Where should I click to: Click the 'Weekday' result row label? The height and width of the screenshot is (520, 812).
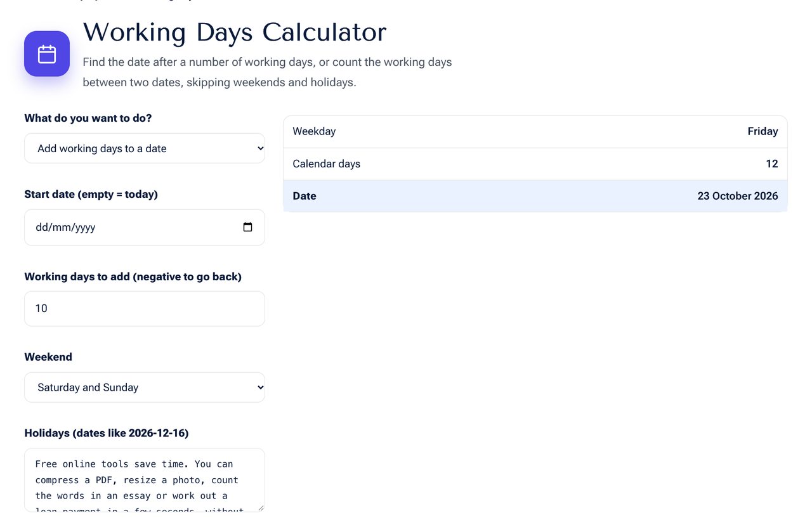point(314,131)
